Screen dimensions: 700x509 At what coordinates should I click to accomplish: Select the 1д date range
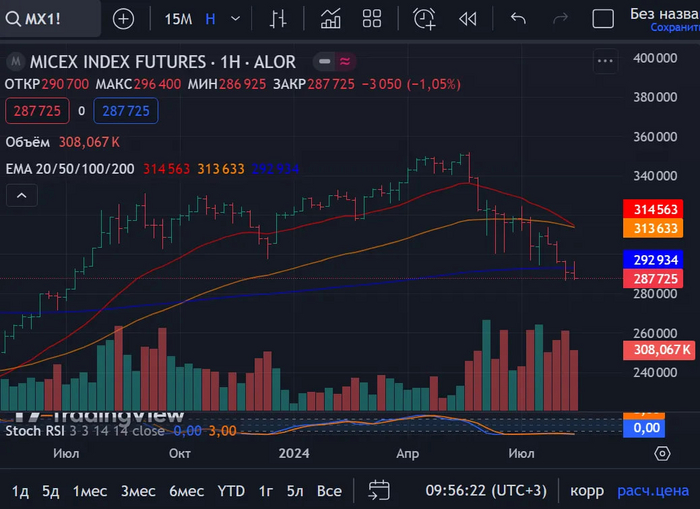20,491
